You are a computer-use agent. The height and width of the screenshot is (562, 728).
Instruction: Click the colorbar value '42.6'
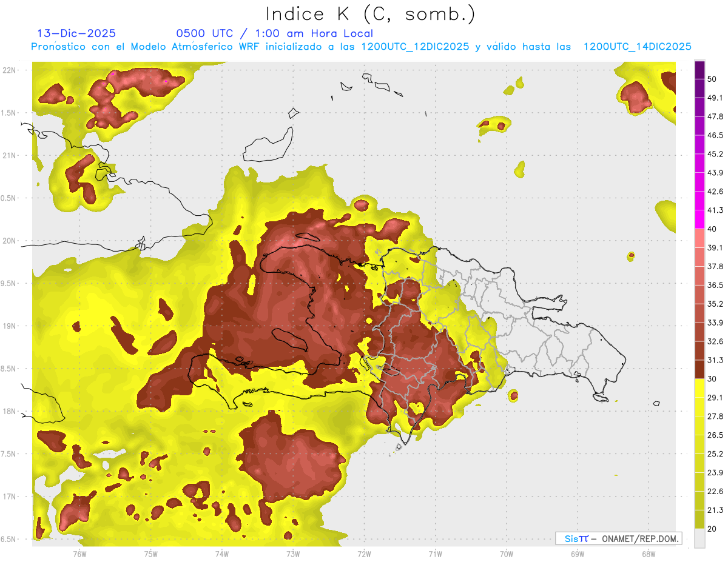(x=715, y=192)
